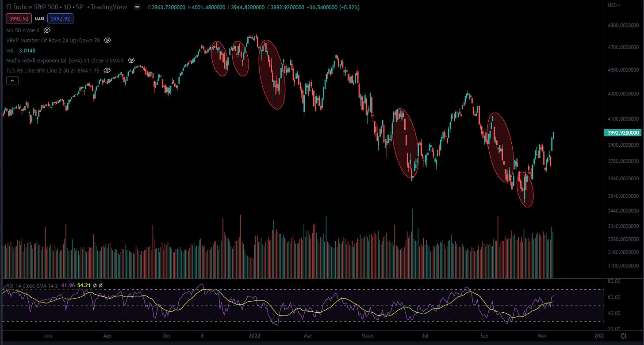Click the 80.00 RSI axis label

[614, 281]
